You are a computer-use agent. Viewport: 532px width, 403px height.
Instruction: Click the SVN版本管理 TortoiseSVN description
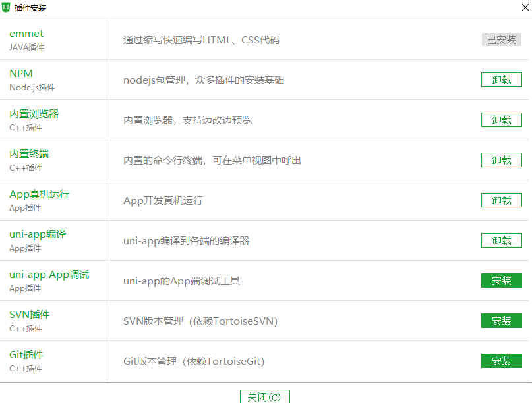click(x=200, y=321)
